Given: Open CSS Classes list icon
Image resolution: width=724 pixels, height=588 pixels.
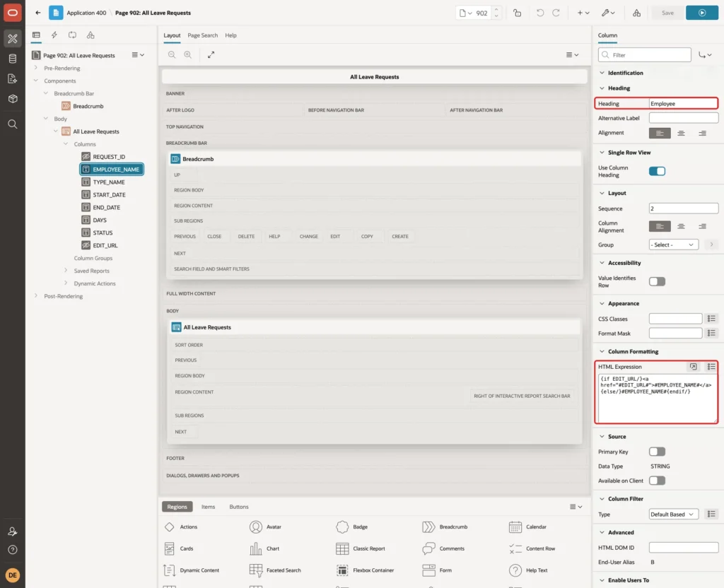Looking at the screenshot, I should [711, 319].
